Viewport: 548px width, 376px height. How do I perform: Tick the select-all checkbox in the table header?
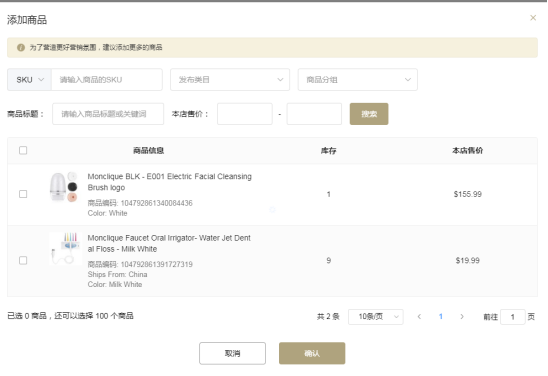click(23, 150)
